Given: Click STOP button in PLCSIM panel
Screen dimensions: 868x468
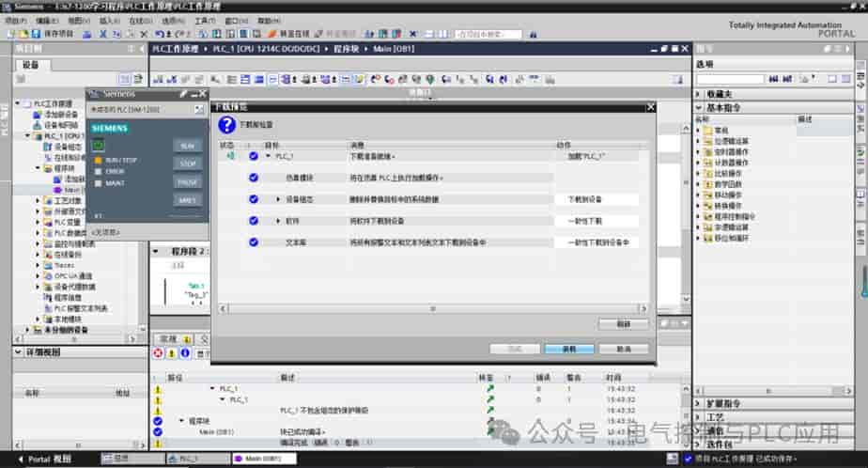Looking at the screenshot, I should (x=187, y=164).
